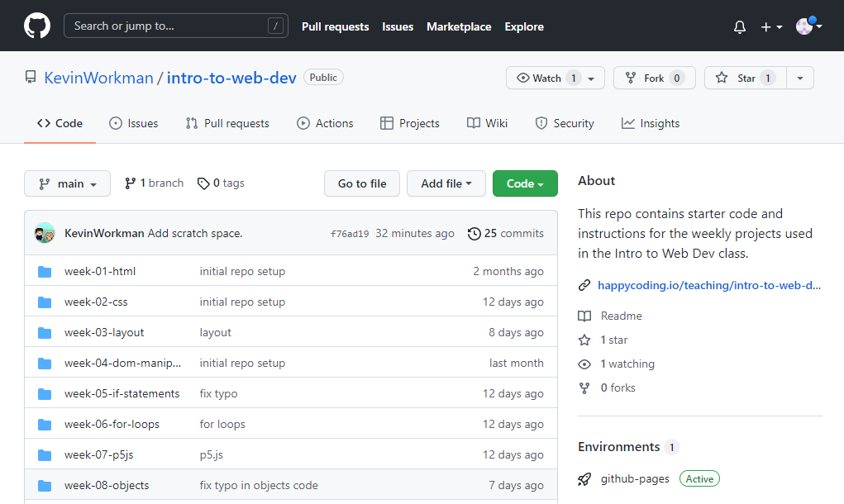
Task: Expand the star lists dropdown arrow
Action: [x=800, y=78]
